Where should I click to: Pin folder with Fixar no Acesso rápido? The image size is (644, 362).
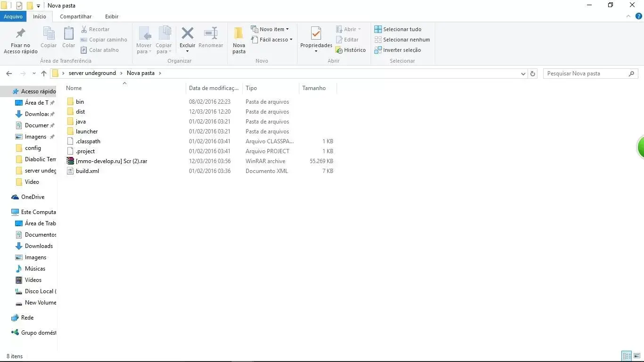click(x=21, y=41)
